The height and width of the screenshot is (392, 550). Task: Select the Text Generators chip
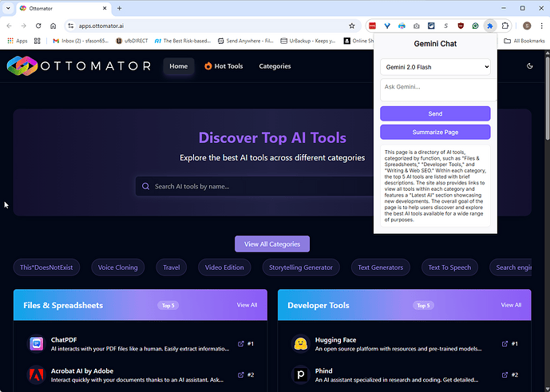(381, 267)
